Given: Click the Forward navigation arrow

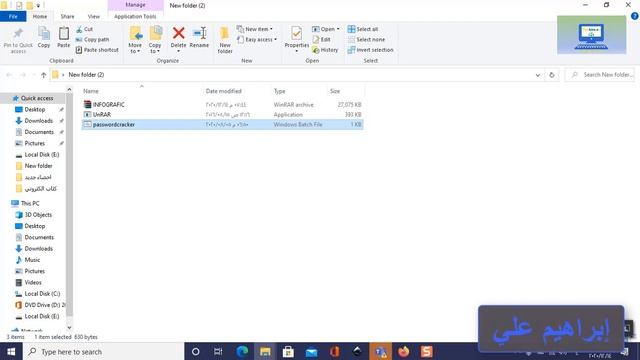Looking at the screenshot, I should point(23,75).
